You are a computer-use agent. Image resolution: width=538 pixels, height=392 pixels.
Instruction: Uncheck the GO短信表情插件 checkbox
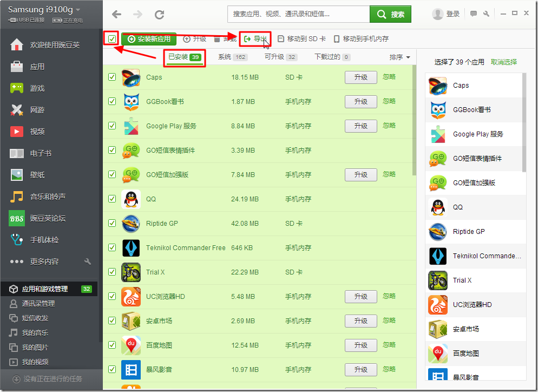112,150
